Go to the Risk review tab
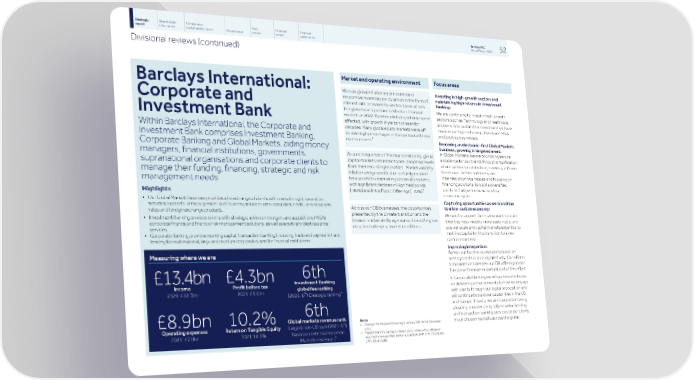The image size is (694, 380). pos(257,31)
